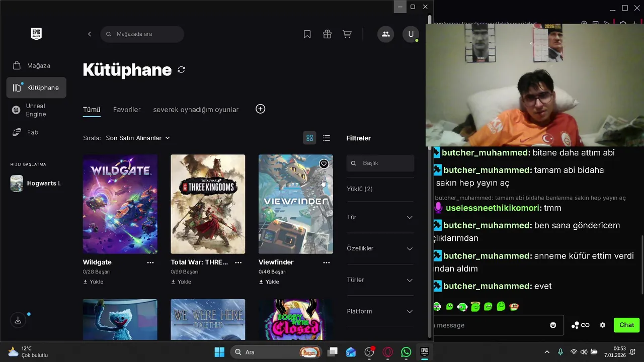Open Opera browser from taskbar
The height and width of the screenshot is (362, 644).
[x=387, y=352]
